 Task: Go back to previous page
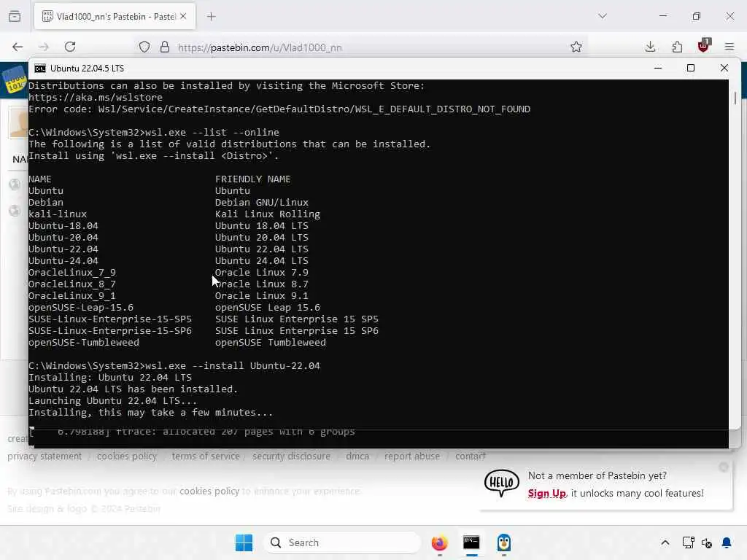(18, 47)
